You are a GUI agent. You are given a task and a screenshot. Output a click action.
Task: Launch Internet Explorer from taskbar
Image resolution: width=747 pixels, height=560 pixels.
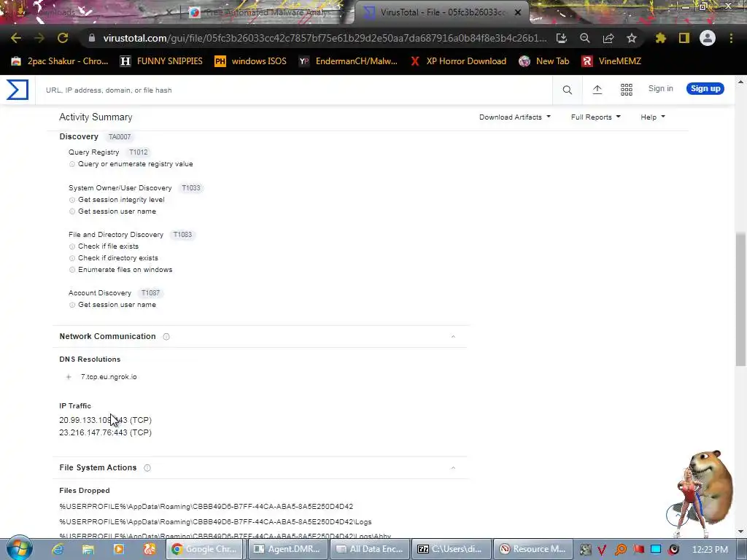tap(58, 549)
